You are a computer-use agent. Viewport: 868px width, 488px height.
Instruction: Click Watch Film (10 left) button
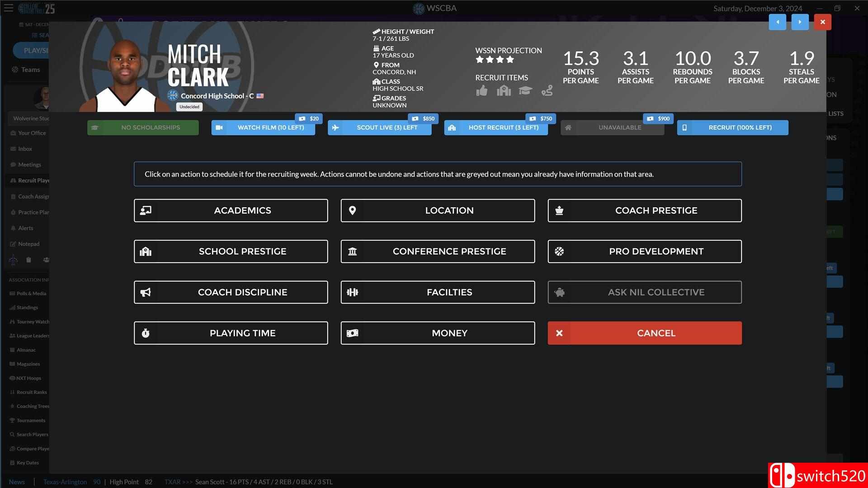[263, 127]
